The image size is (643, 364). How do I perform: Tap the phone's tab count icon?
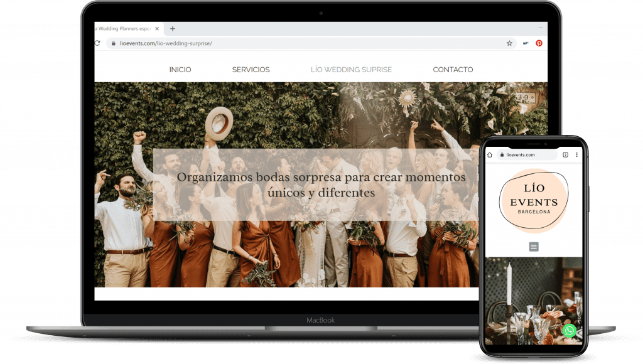pos(565,155)
